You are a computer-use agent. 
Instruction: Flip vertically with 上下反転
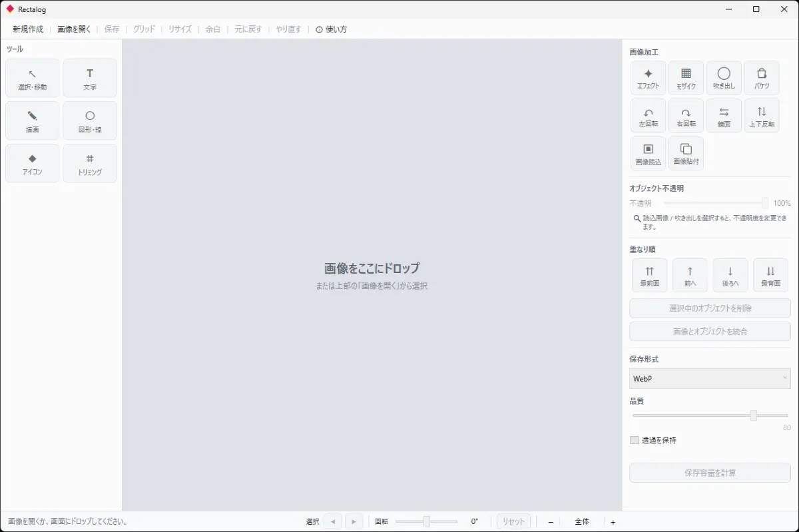pos(762,116)
